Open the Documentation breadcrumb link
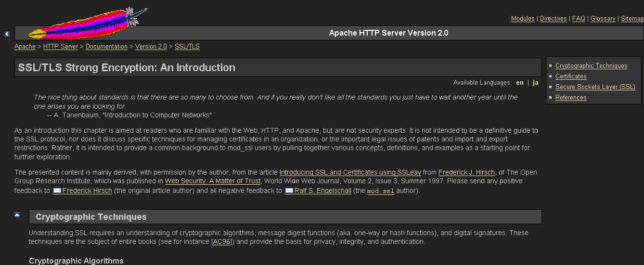644x265 pixels. pos(106,47)
